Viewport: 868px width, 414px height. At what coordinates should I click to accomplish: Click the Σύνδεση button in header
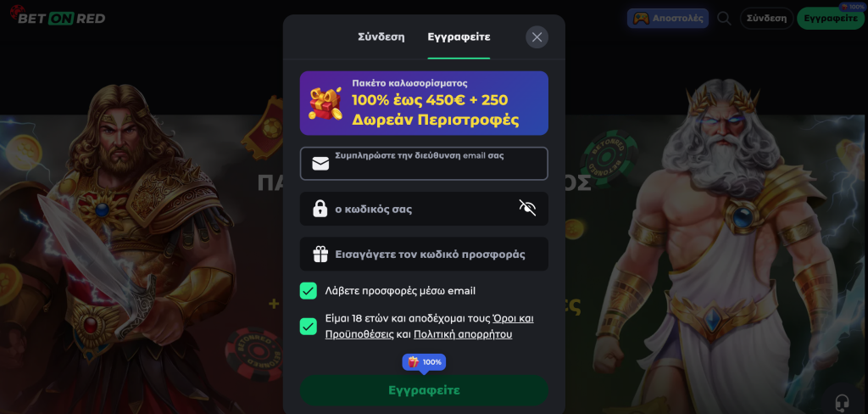tap(766, 19)
